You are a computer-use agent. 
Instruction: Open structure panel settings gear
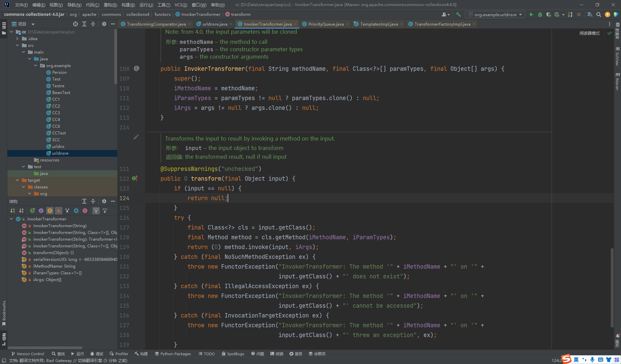point(104,201)
